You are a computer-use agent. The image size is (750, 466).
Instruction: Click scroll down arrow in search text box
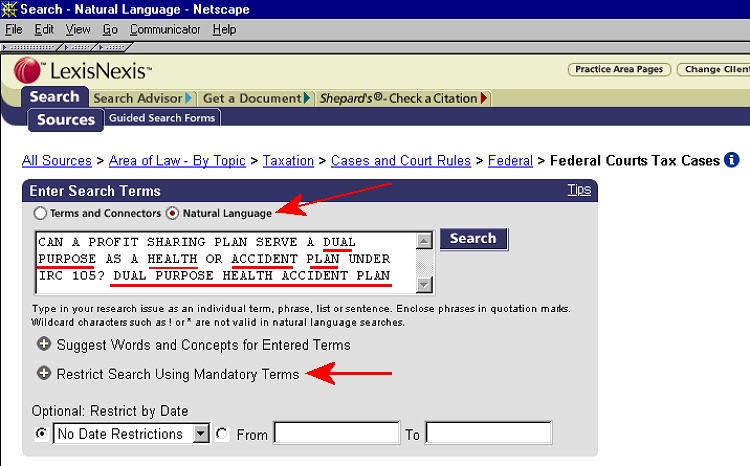(424, 285)
